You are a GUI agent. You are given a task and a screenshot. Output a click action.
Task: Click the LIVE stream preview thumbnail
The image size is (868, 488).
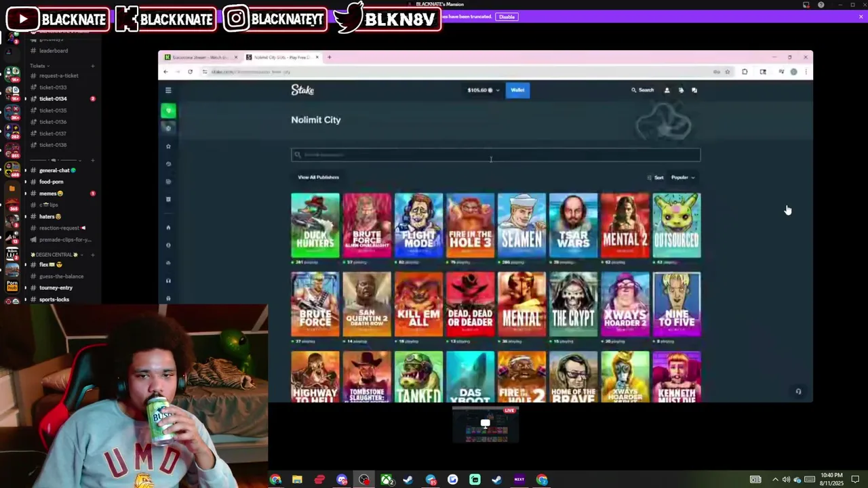pos(486,424)
